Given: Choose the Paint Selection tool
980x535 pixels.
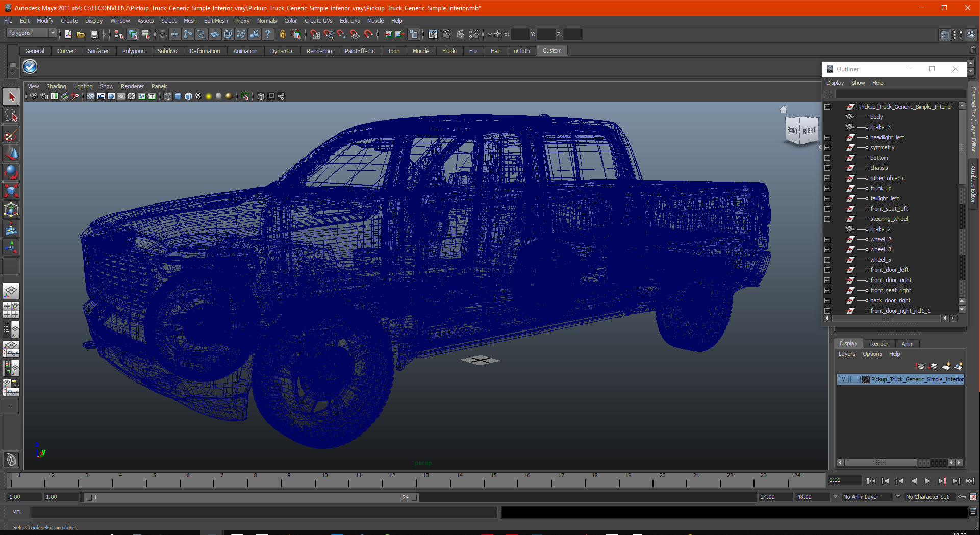Looking at the screenshot, I should [11, 135].
